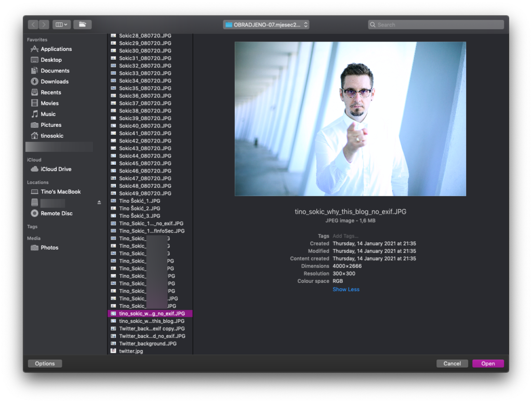The image size is (532, 403).
Task: Open Applications in the Favorites sidebar
Action: tap(56, 49)
